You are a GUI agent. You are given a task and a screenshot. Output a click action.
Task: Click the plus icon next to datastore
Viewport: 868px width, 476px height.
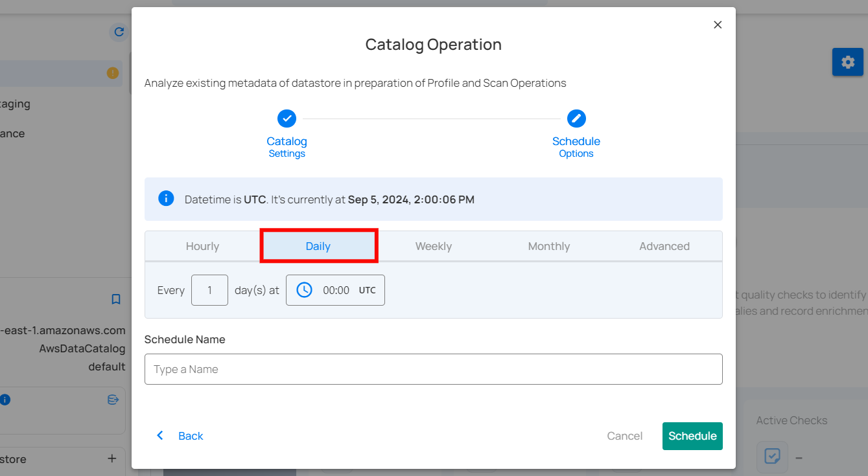point(111,459)
